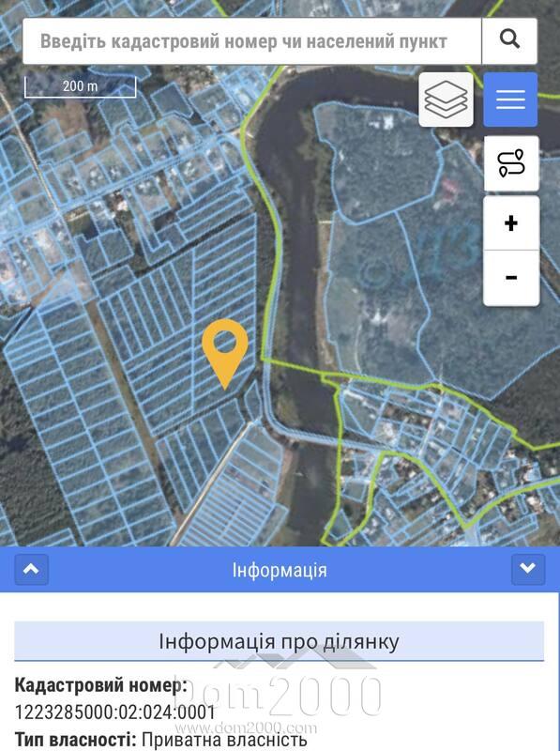Screen dimensions: 560x751
Task: Collapse info panel with down chevron
Action: (x=528, y=570)
